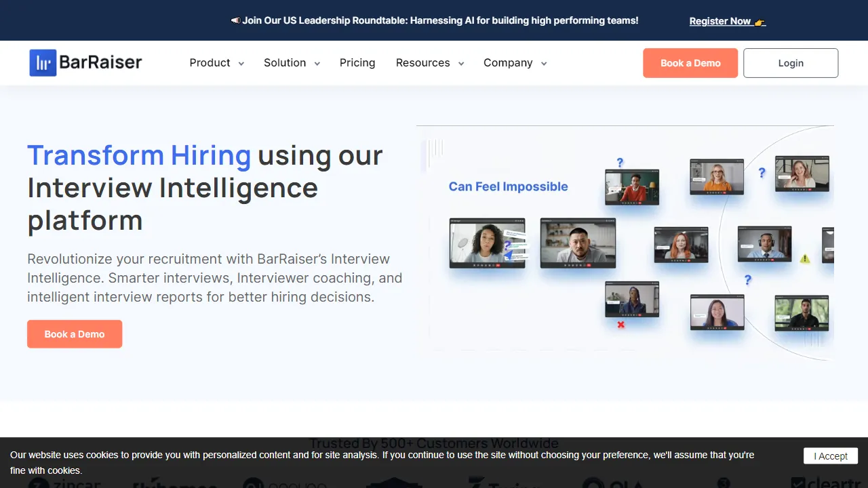Open the Product menu
This screenshot has width=868, height=488.
click(x=210, y=63)
